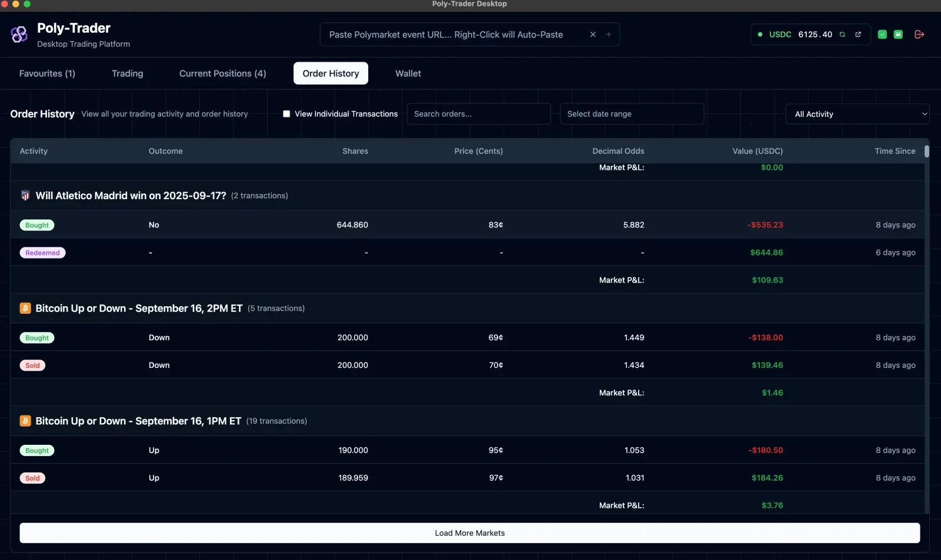Click the table vertical scrollbar thumb
The height and width of the screenshot is (560, 941).
926,152
